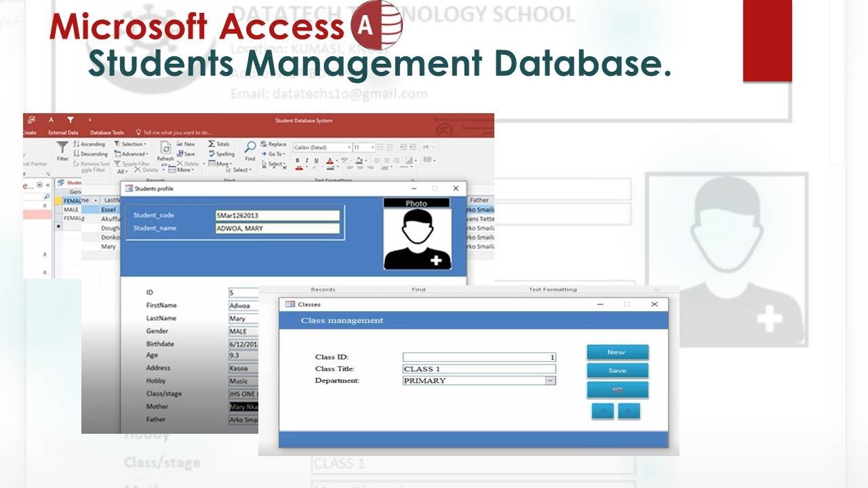Go to the next class record arrow
This screenshot has width=868, height=488.
pos(629,411)
